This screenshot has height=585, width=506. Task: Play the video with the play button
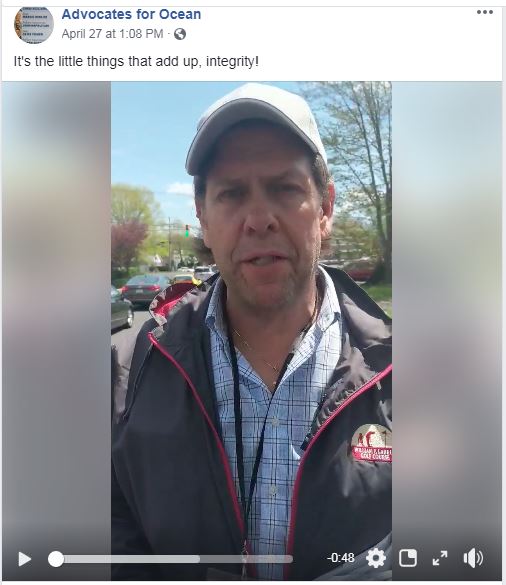coord(25,559)
